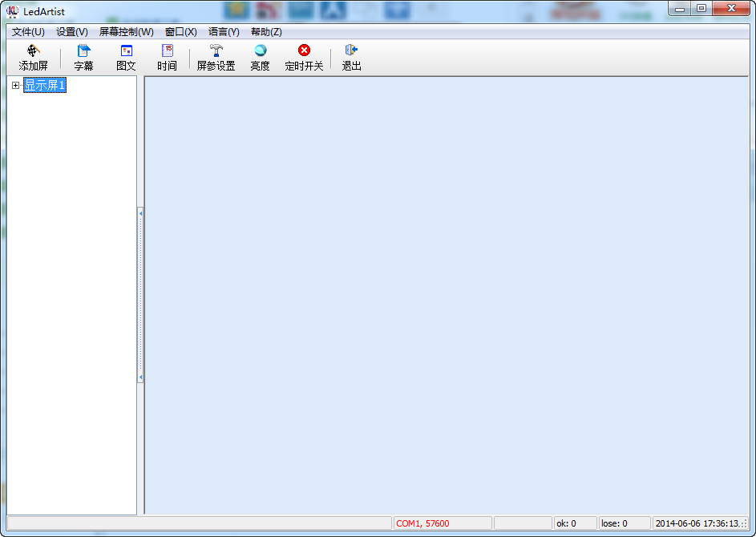Click the 退出 exit icon

point(351,58)
